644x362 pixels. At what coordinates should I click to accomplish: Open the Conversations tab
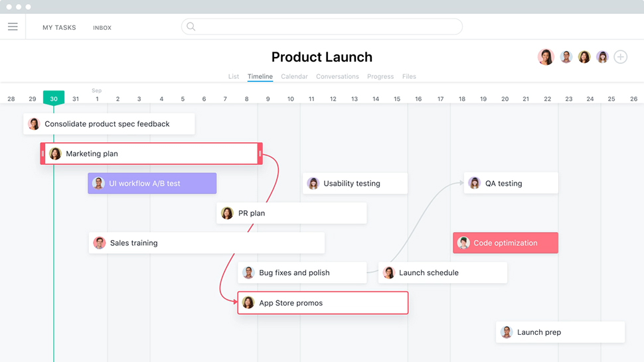(337, 77)
